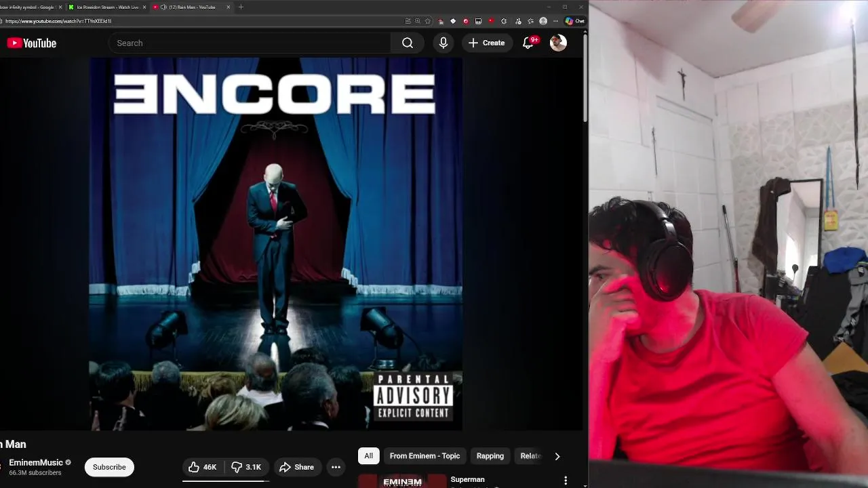The image size is (868, 488).
Task: Expand filter chips with right chevron
Action: click(x=557, y=456)
